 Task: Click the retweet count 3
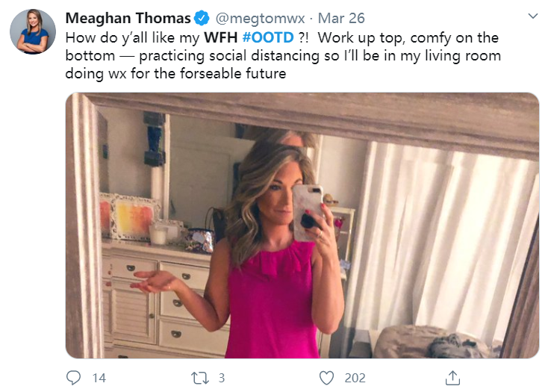221,378
